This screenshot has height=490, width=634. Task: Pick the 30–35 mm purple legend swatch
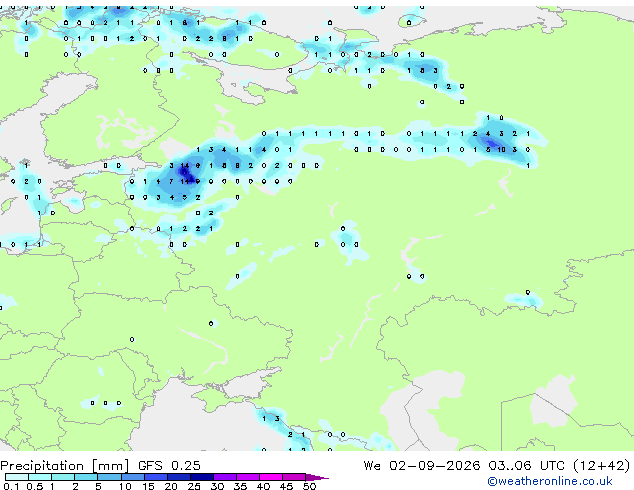pyautogui.click(x=224, y=477)
